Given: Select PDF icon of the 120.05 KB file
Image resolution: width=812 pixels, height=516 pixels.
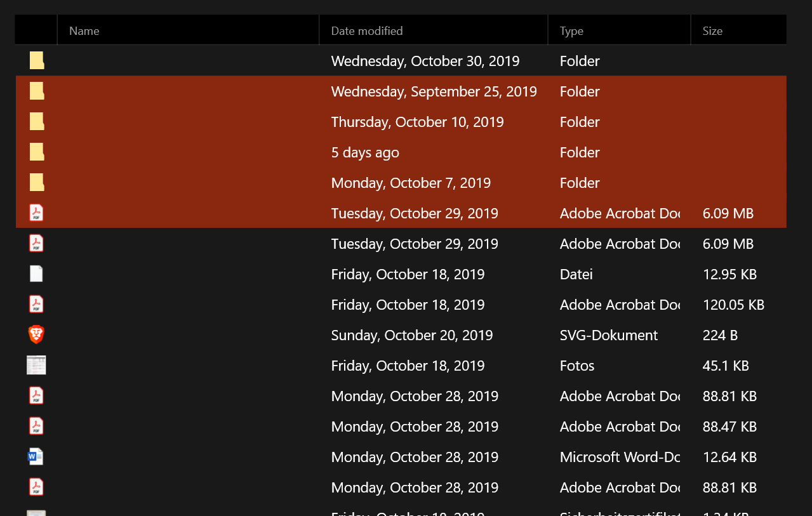Looking at the screenshot, I should pos(36,304).
